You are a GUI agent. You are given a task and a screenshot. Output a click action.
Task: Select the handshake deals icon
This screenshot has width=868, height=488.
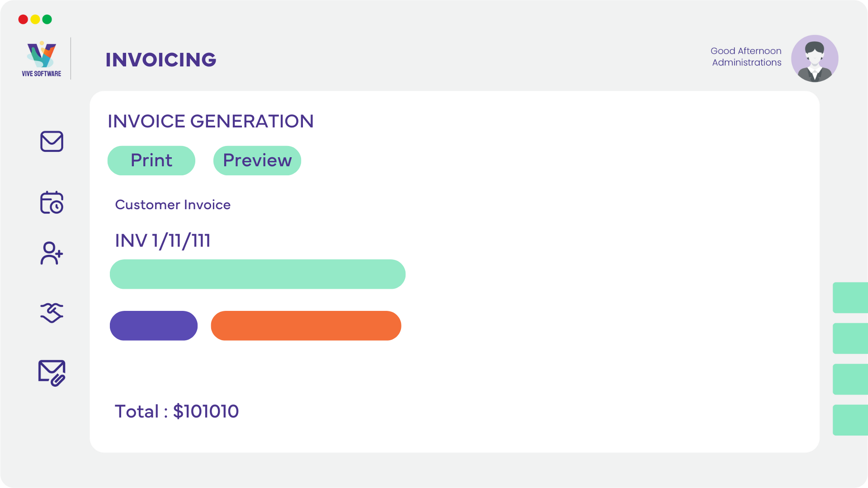point(52,313)
